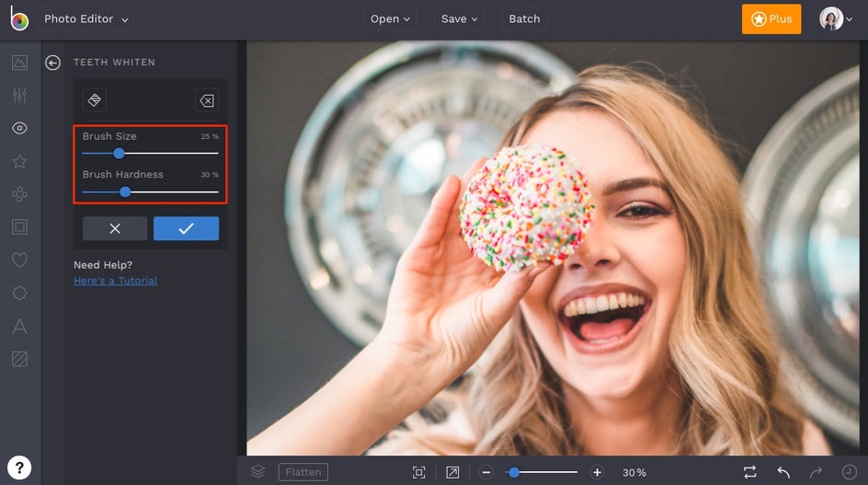Screen dimensions: 868x485
Task: Fit image to screen icon
Action: (x=419, y=472)
